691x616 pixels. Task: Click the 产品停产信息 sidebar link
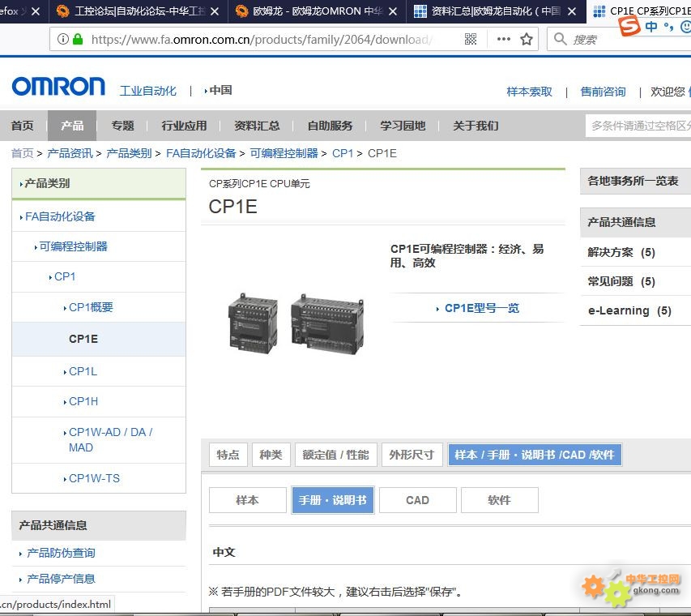61,579
